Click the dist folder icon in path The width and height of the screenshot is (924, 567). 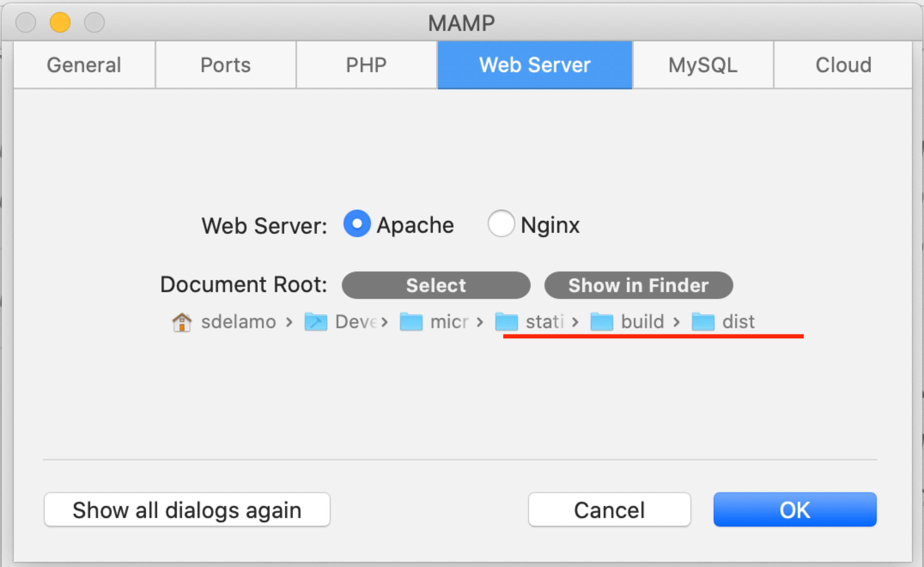pos(703,322)
